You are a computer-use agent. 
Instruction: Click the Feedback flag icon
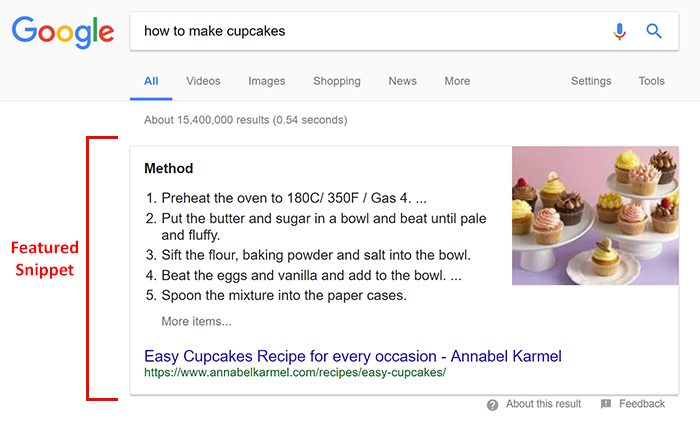click(606, 404)
